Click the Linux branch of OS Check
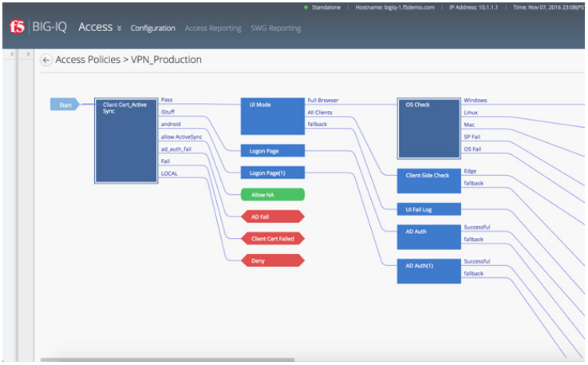This screenshot has height=365, width=588. (x=471, y=113)
